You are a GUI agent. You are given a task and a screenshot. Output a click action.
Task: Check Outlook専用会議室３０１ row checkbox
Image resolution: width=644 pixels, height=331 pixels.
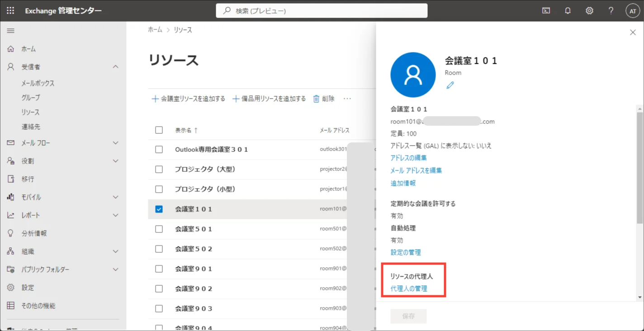[x=159, y=149]
